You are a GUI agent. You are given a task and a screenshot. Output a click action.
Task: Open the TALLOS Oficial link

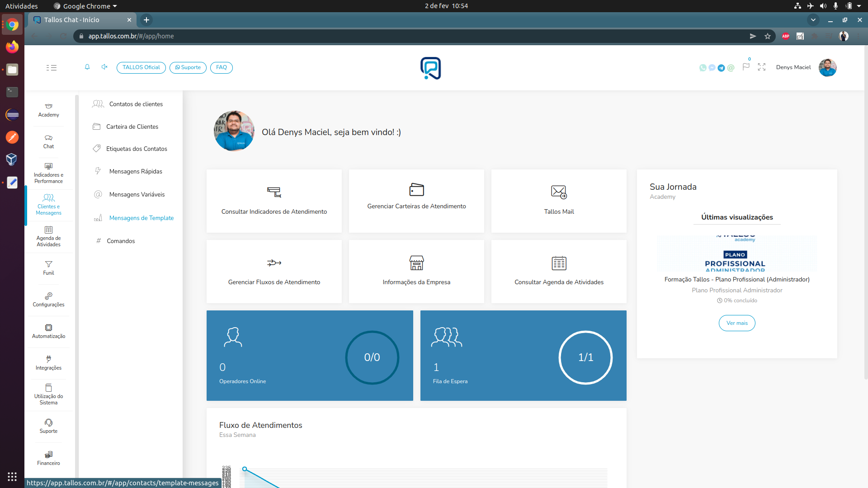[141, 67]
